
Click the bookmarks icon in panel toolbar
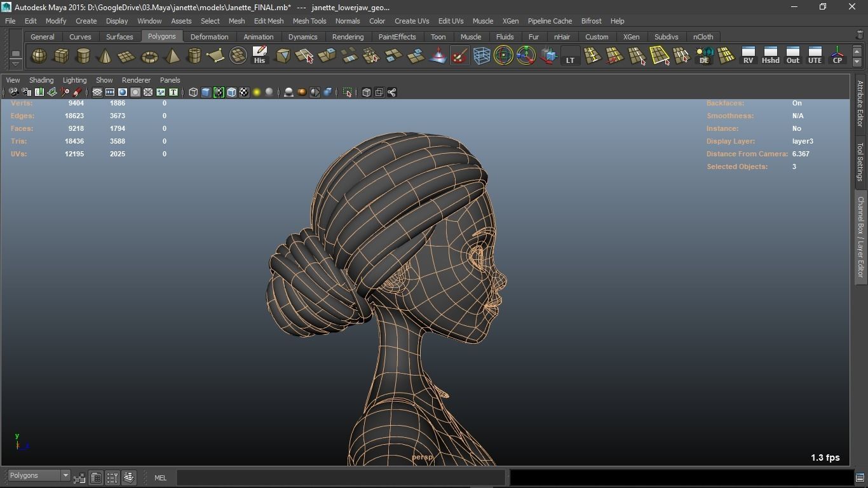pos(39,92)
